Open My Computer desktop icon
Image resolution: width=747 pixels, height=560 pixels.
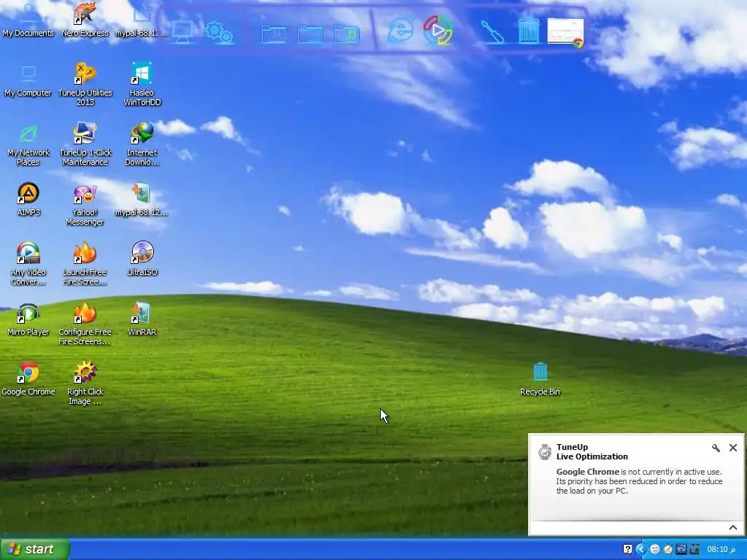pyautogui.click(x=28, y=80)
